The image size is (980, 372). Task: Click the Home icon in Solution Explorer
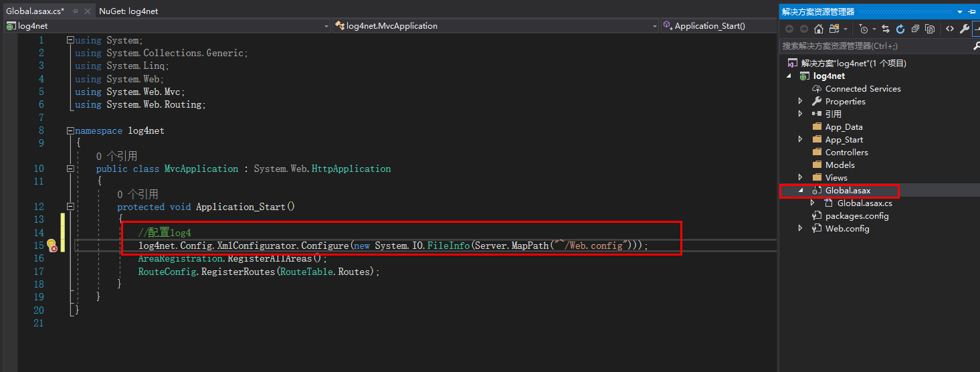coord(818,29)
